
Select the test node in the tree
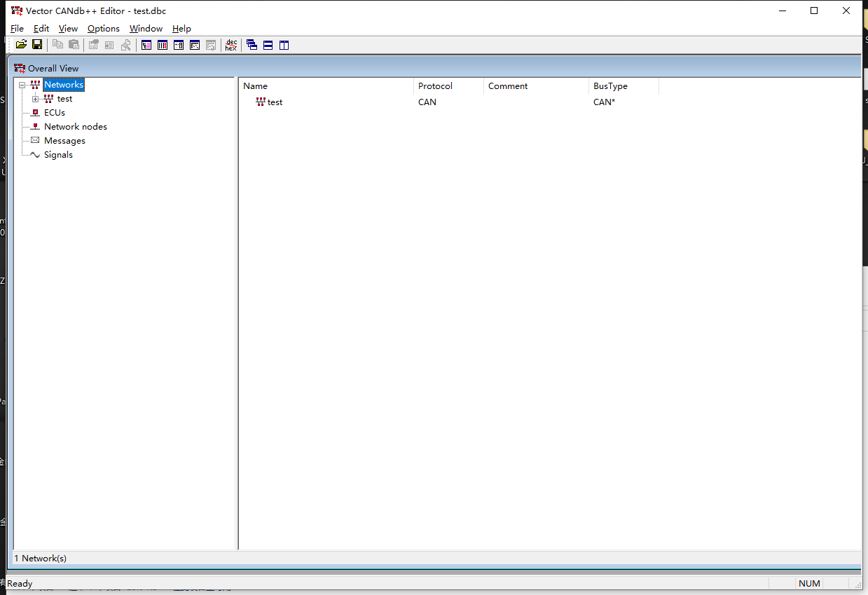65,99
